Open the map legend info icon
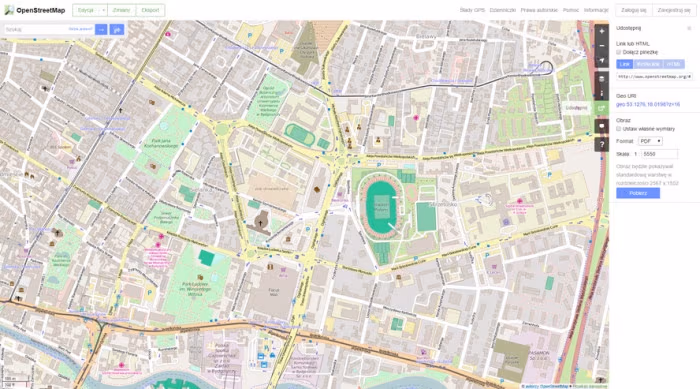Image resolution: width=700 pixels, height=389 pixels. 601,93
